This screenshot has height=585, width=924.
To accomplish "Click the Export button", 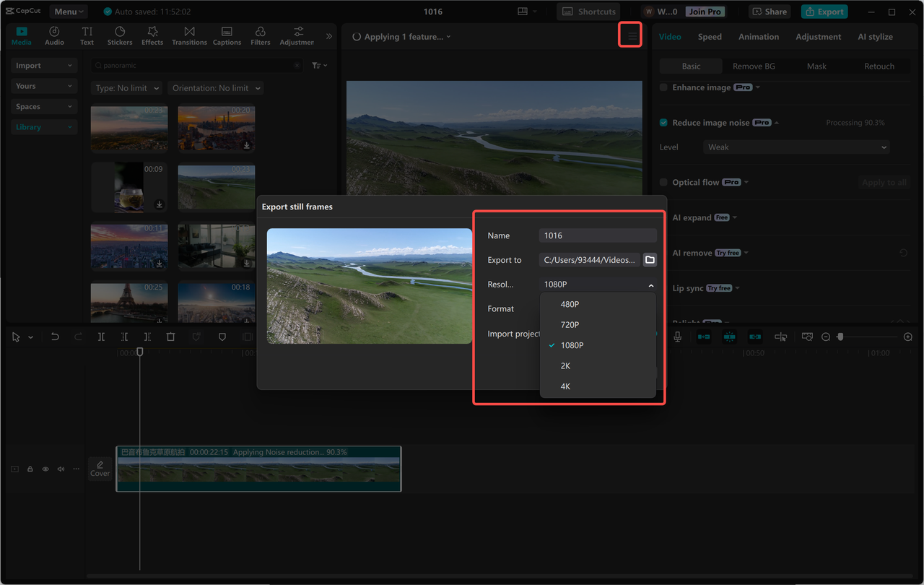I will click(x=824, y=11).
